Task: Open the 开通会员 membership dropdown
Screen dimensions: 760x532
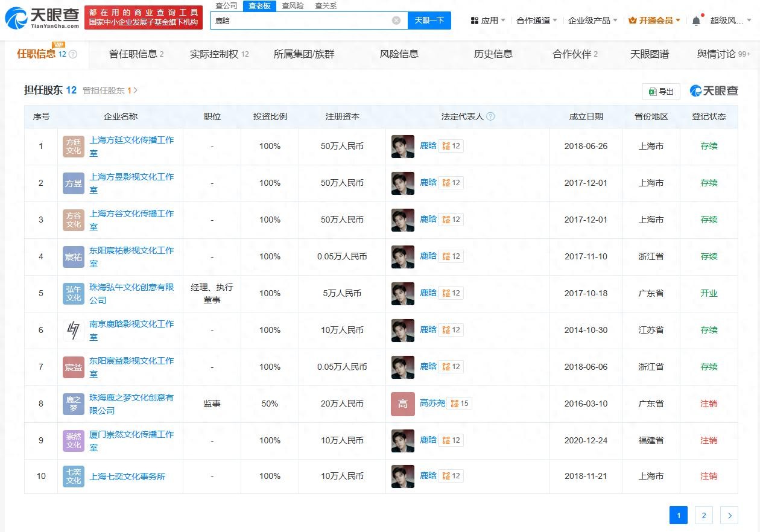Action: [654, 21]
